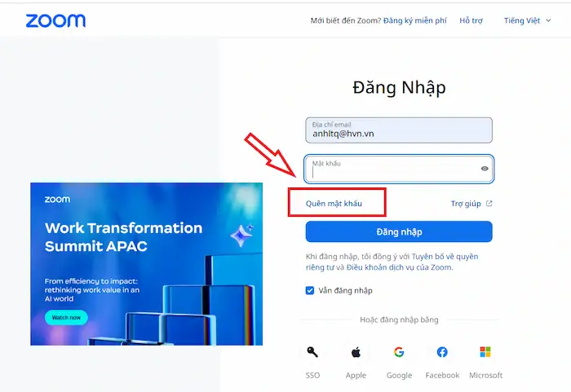The width and height of the screenshot is (571, 392).
Task: Click Đăng ký miễn phí link
Action: point(415,20)
